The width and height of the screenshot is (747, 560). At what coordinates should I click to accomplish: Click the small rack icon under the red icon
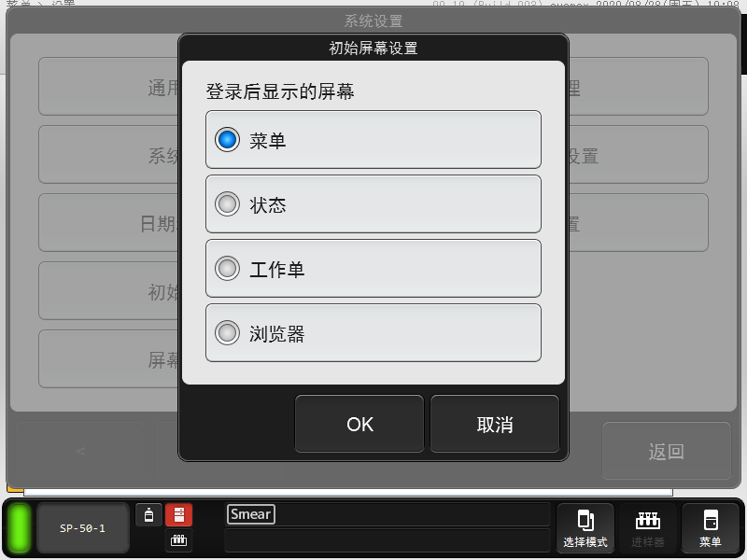[178, 540]
